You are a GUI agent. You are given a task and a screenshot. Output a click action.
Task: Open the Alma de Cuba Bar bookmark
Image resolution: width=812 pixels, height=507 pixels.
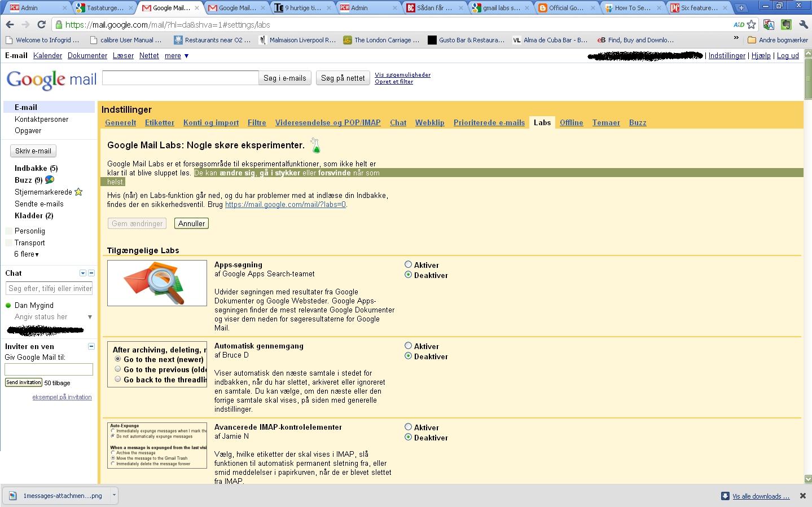pyautogui.click(x=550, y=40)
